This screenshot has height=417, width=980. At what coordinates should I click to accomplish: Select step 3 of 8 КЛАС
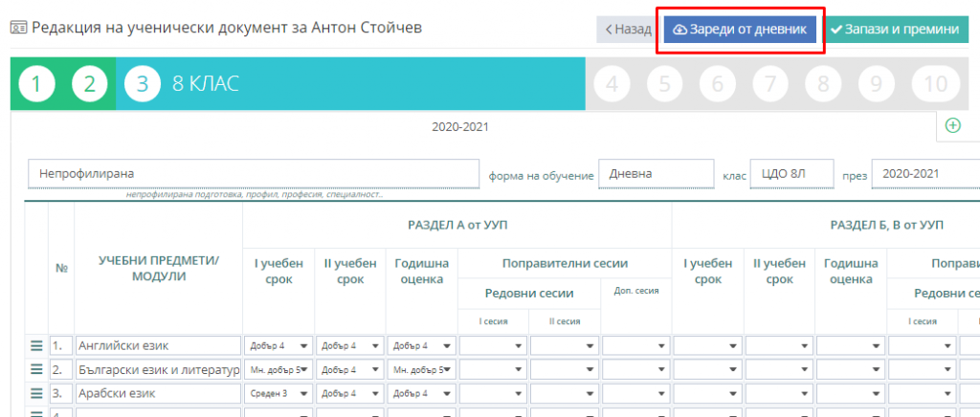click(x=143, y=84)
